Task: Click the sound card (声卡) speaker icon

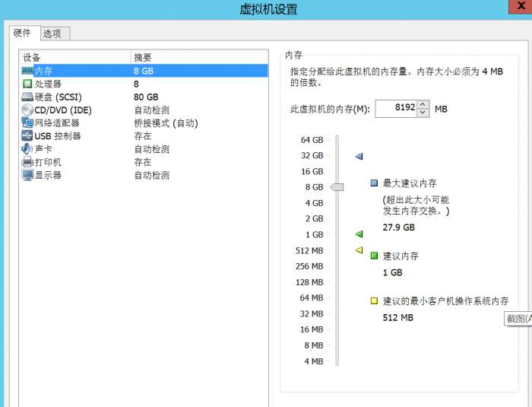Action: (27, 149)
